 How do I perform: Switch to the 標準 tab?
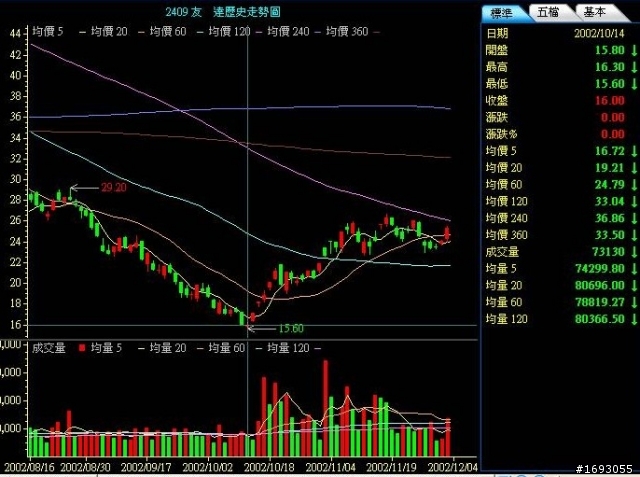tap(502, 13)
